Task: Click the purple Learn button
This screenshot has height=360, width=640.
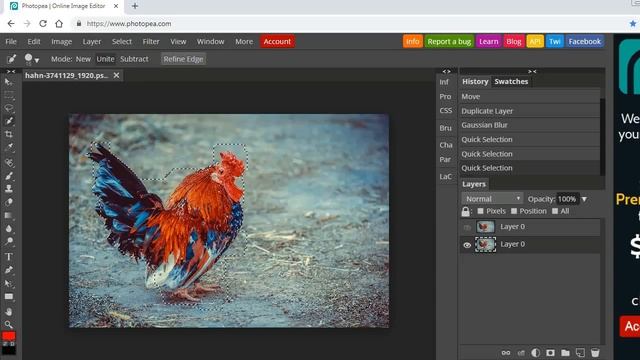Action: coord(489,42)
